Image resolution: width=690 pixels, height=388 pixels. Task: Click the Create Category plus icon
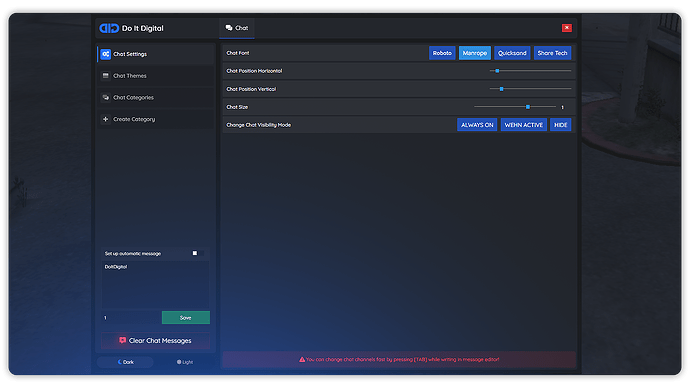pyautogui.click(x=106, y=119)
